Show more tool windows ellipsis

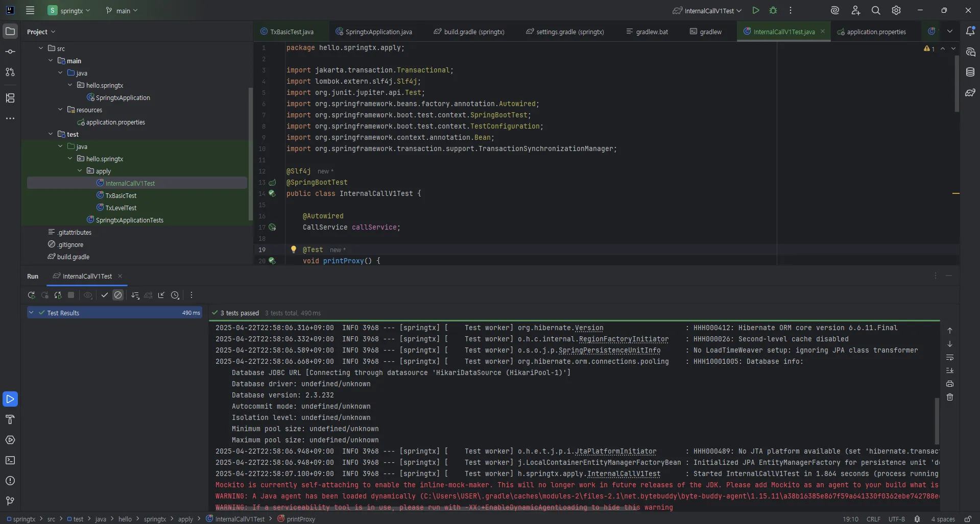10,118
